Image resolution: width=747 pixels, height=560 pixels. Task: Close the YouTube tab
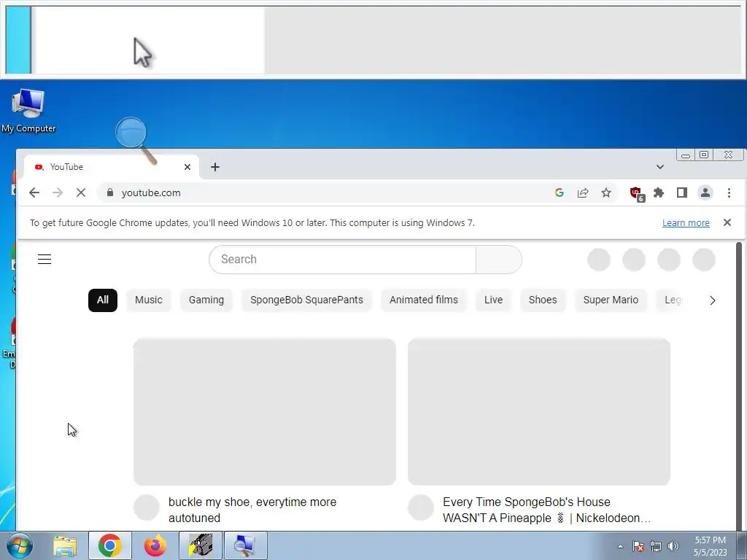pos(187,167)
